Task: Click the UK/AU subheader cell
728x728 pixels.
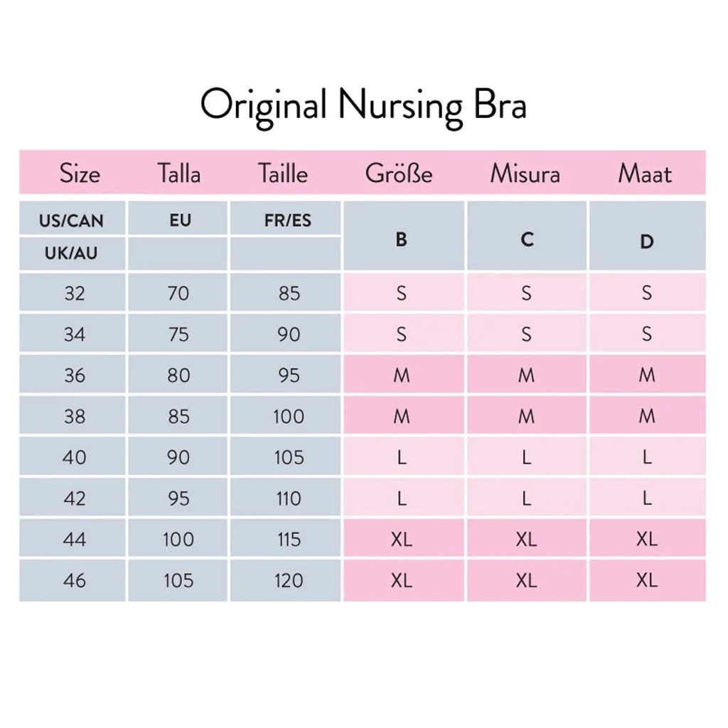Action: point(72,252)
